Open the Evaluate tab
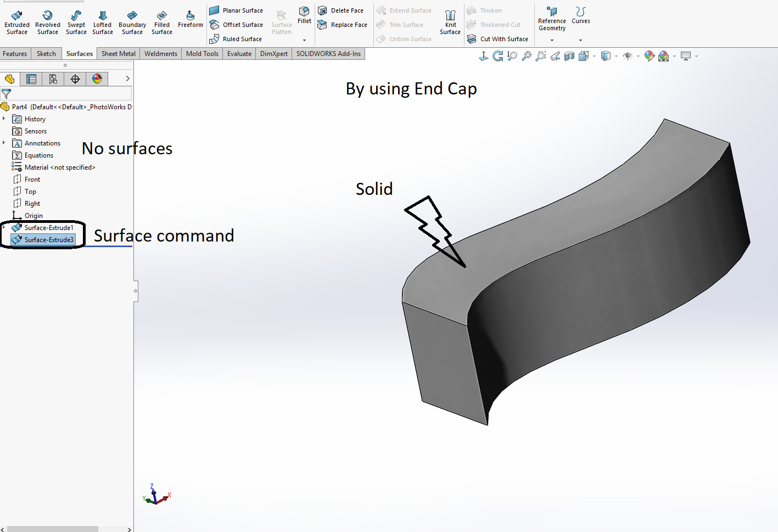 coord(239,53)
